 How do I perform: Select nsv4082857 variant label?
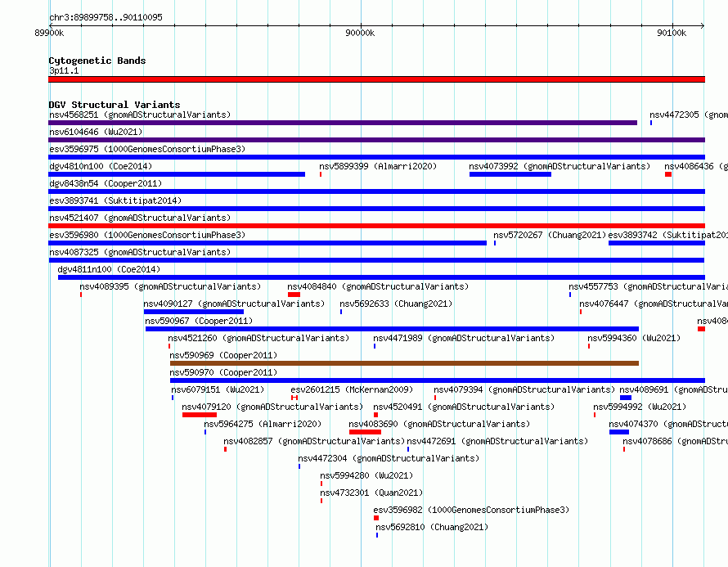click(x=314, y=441)
